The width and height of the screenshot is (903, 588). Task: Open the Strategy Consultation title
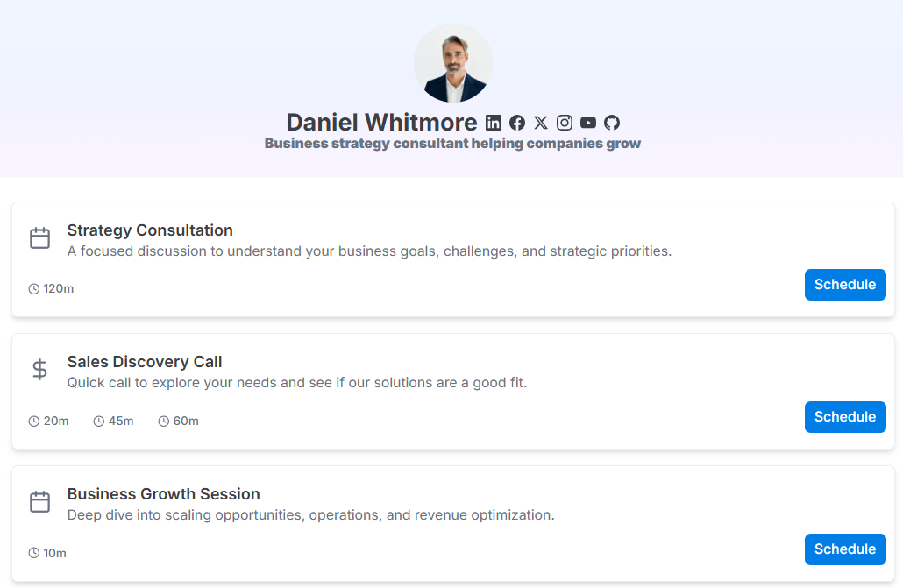tap(150, 230)
